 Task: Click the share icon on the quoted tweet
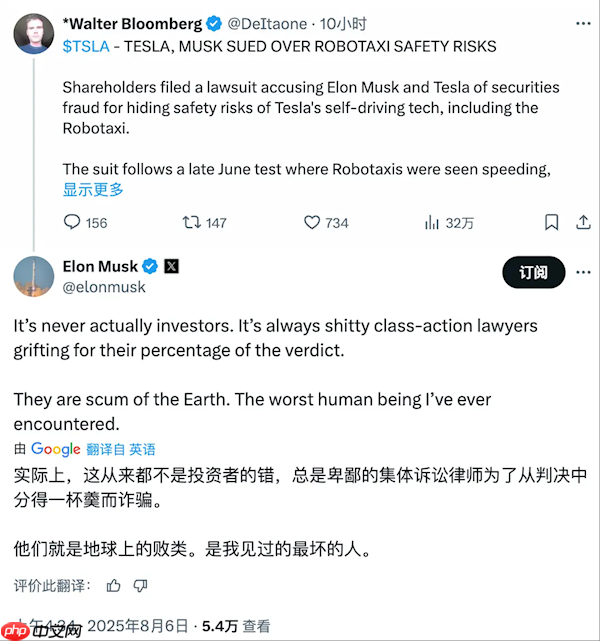(x=582, y=222)
